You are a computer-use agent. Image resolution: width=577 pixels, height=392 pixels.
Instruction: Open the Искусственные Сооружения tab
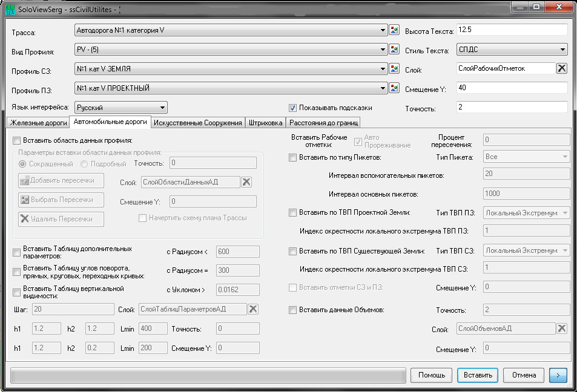tap(198, 123)
